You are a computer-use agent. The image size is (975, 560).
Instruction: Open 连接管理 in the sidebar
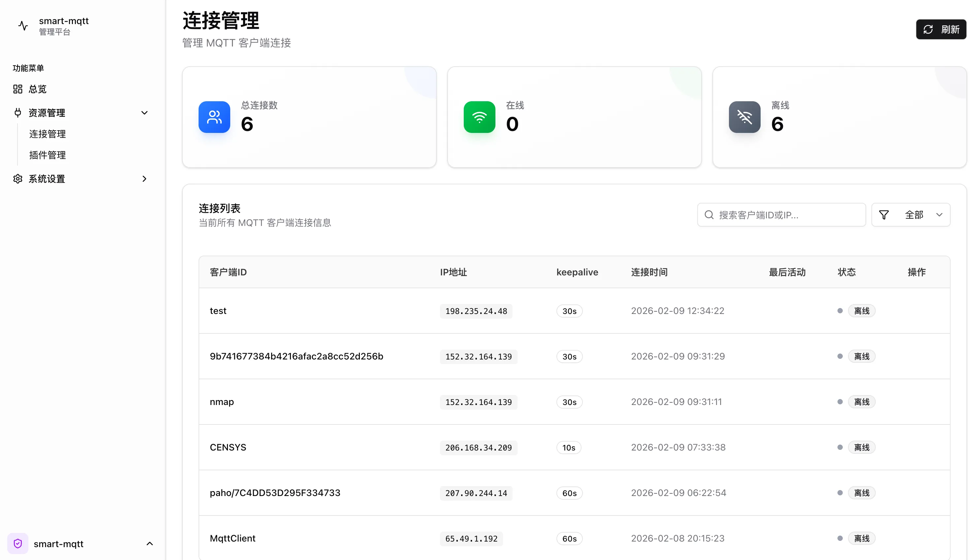48,134
